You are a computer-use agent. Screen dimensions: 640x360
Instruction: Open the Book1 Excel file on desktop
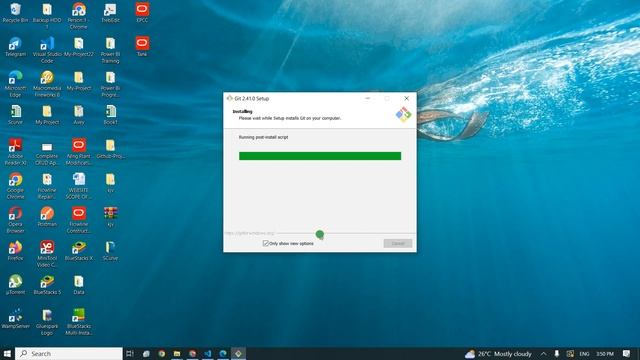pos(110,115)
